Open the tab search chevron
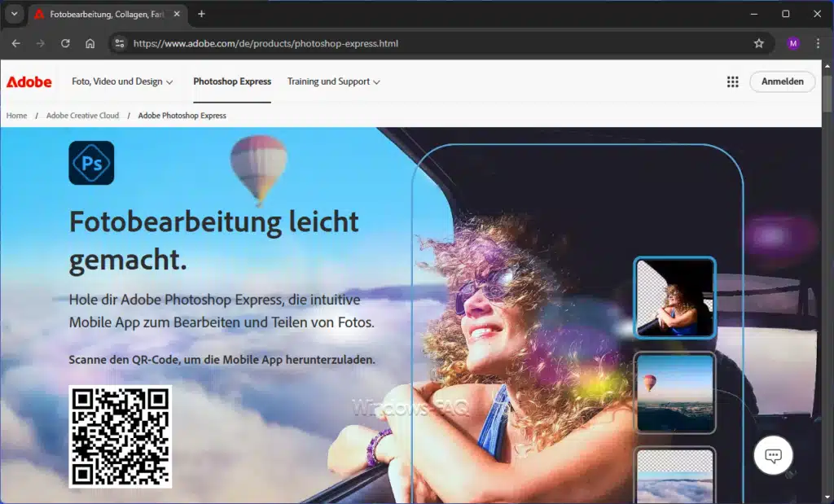This screenshot has height=504, width=834. point(13,14)
